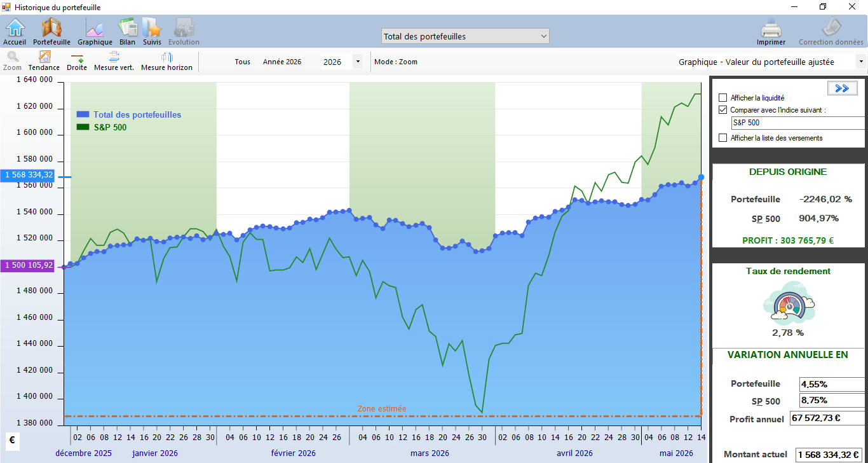
Task: Click the double-arrow collapse panel button
Action: (842, 88)
